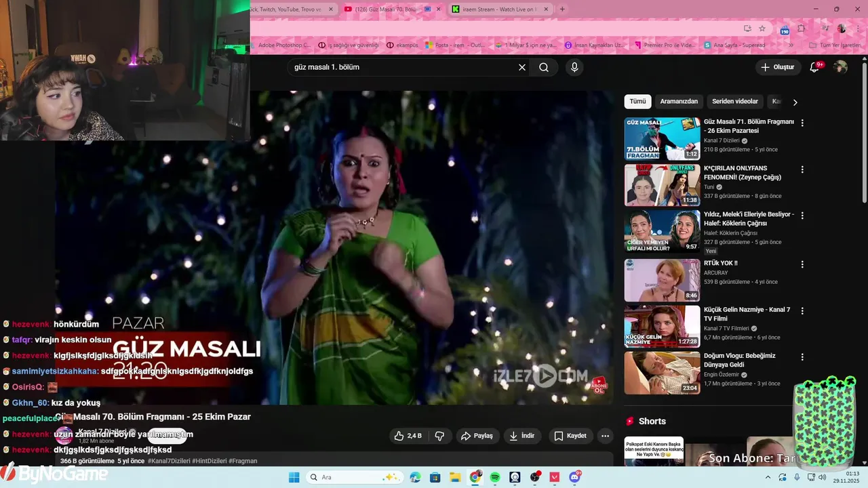Open options for Küçük Gelin Nazmiye video
This screenshot has width=868, height=488.
pyautogui.click(x=802, y=311)
